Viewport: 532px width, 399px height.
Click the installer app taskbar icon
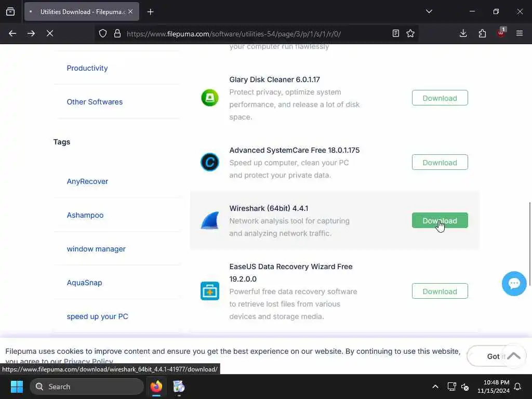pyautogui.click(x=179, y=387)
